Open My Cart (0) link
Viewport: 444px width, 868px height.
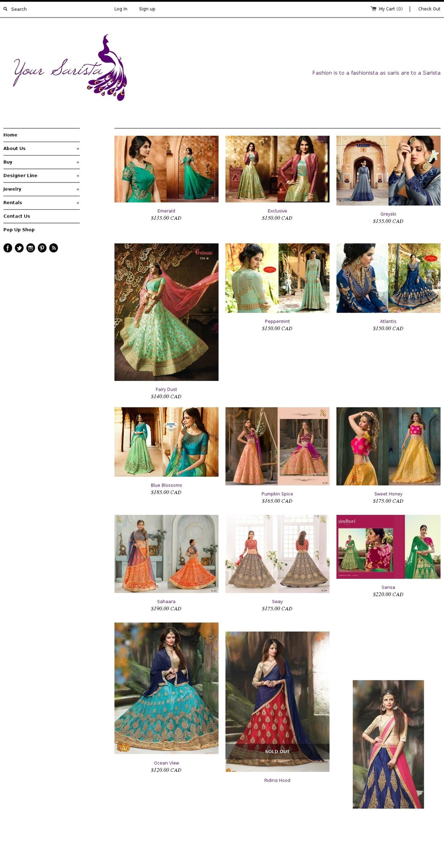[391, 9]
